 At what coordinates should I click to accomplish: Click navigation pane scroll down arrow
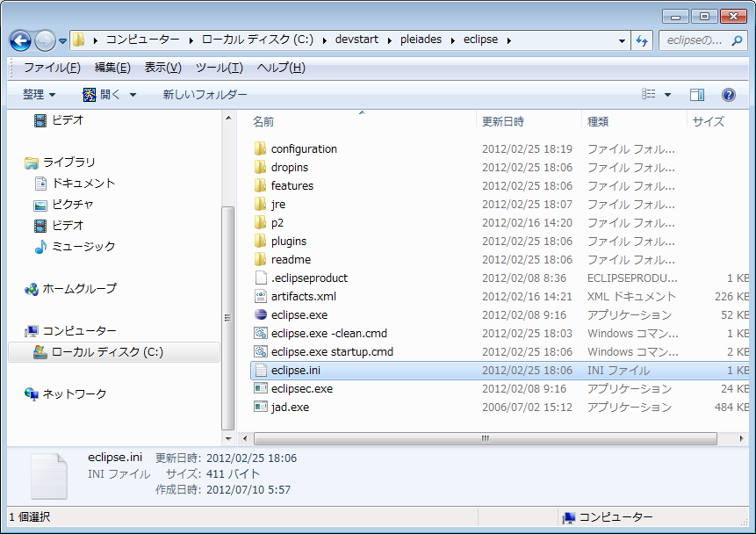coord(228,438)
